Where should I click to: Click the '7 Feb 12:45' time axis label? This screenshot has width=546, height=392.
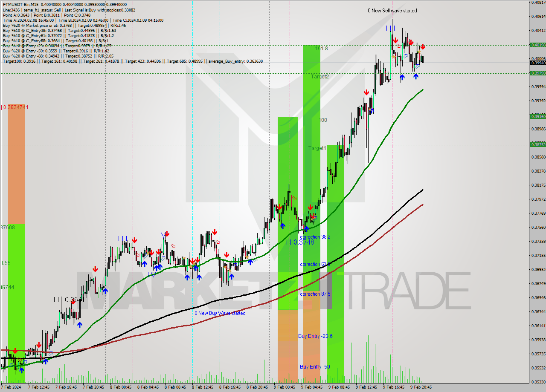pos(39,387)
